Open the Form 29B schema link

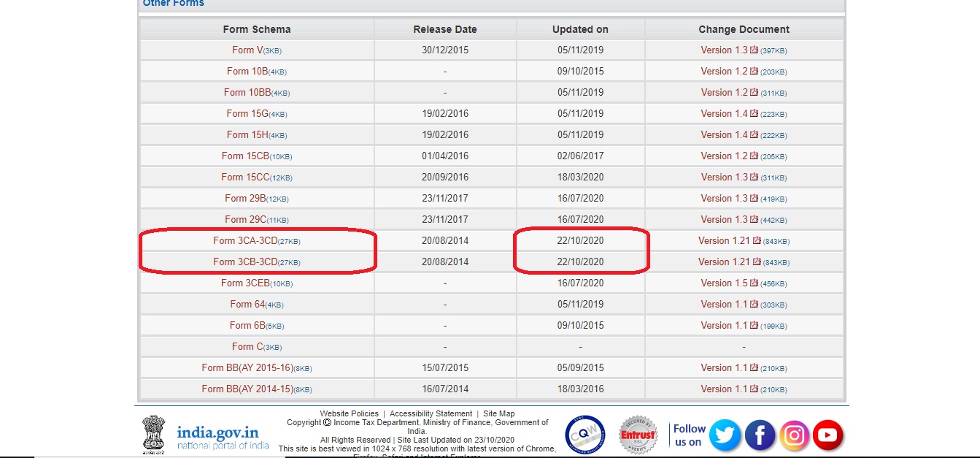(246, 199)
